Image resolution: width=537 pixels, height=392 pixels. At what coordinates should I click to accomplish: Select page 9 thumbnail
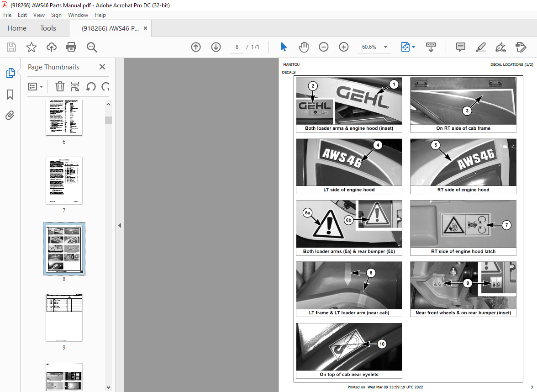(64, 317)
